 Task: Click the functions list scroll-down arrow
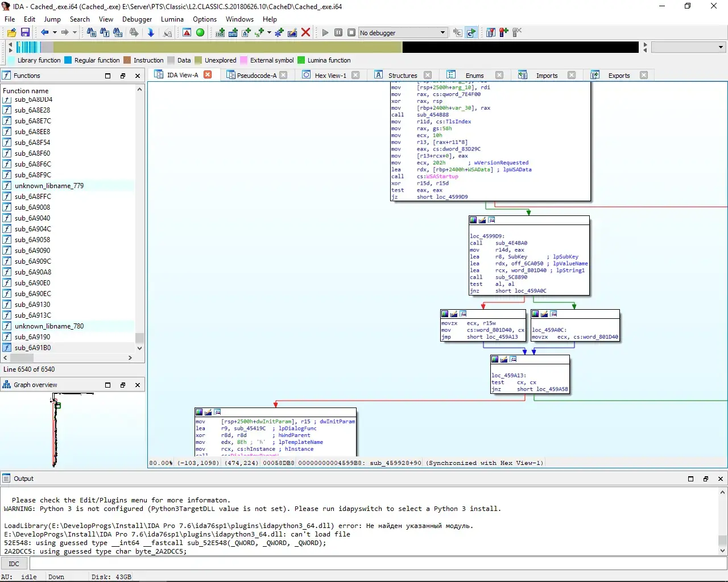[x=139, y=348]
